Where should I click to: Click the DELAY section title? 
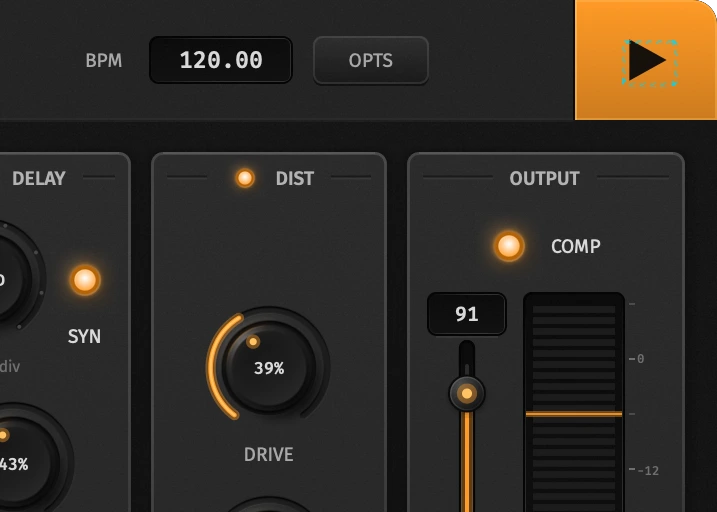pos(39,178)
